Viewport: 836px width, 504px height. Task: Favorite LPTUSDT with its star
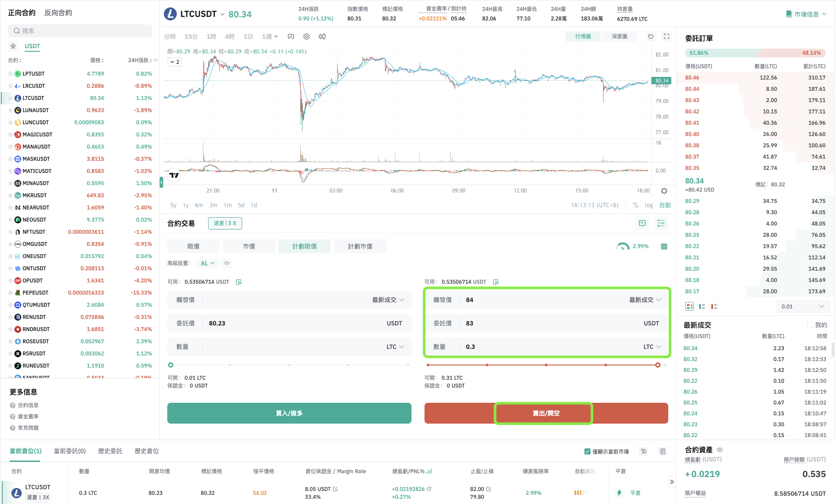10,74
